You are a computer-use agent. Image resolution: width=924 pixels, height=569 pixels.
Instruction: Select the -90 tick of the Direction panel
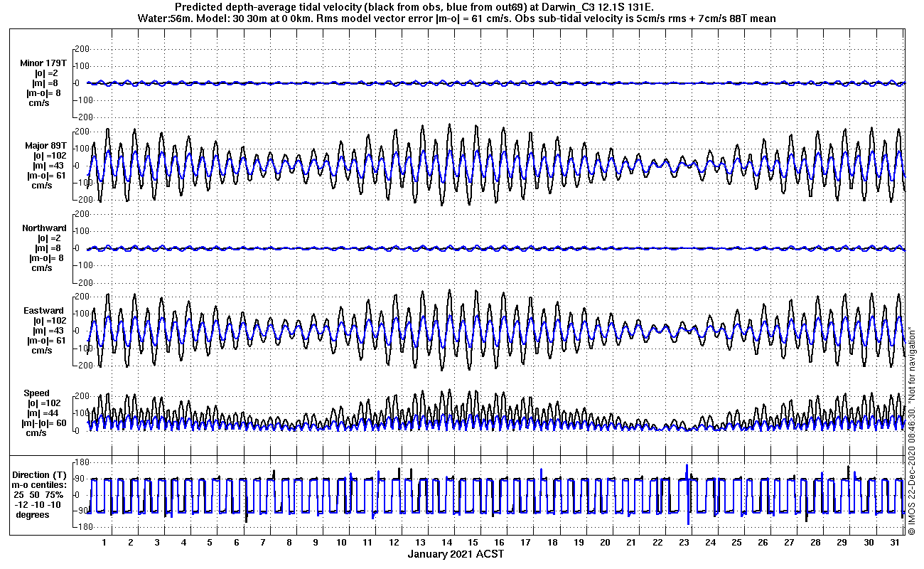pos(82,511)
